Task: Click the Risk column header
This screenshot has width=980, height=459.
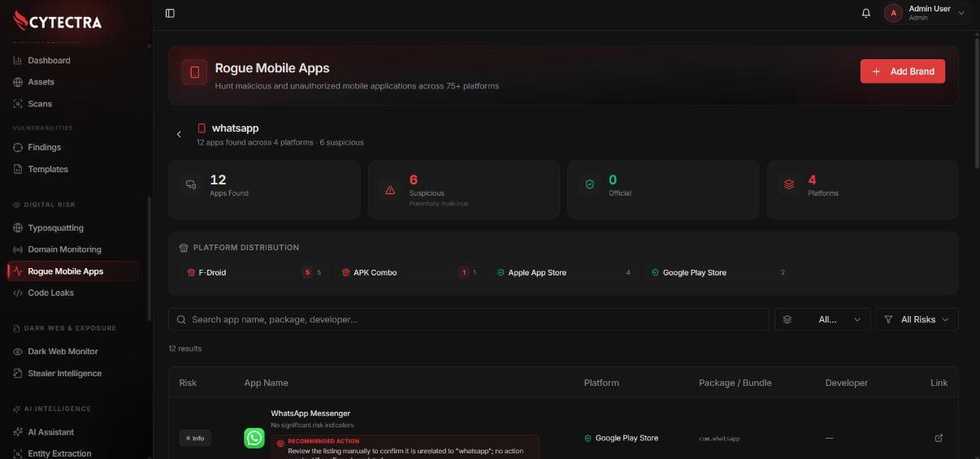Action: click(188, 383)
